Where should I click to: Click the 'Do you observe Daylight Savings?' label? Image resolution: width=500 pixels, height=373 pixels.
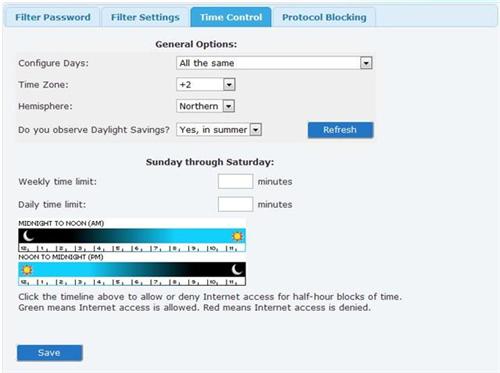click(x=94, y=130)
